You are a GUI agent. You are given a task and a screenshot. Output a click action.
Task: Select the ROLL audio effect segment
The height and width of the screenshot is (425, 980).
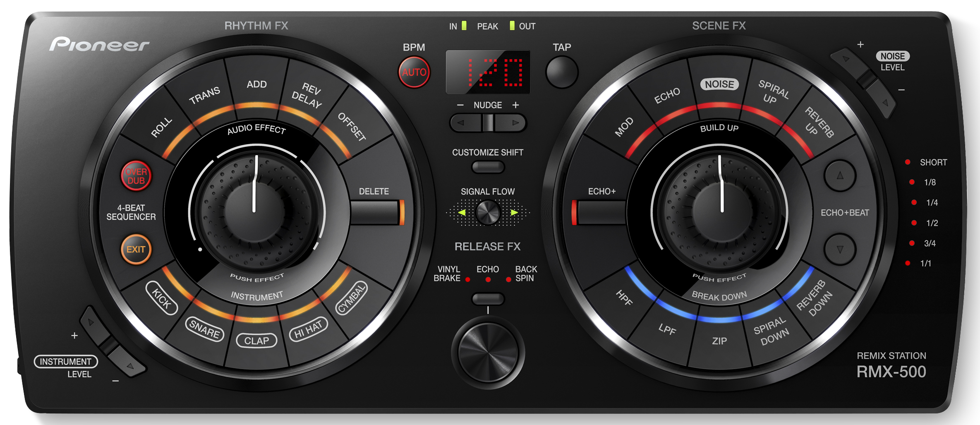tap(162, 127)
